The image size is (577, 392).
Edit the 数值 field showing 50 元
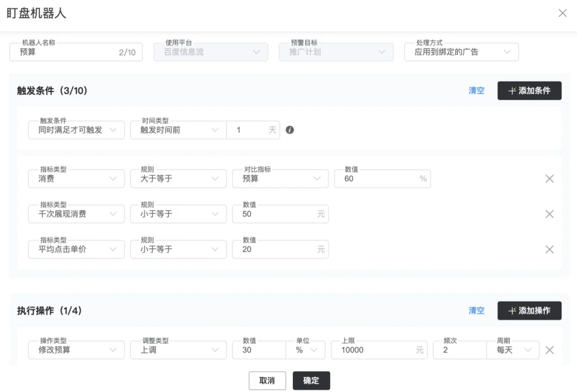pyautogui.click(x=280, y=214)
